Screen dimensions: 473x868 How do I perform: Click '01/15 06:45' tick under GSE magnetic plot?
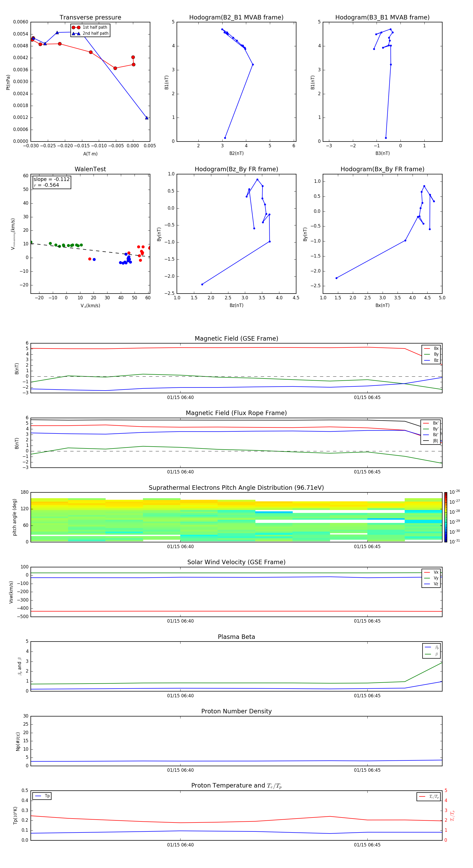(x=367, y=398)
